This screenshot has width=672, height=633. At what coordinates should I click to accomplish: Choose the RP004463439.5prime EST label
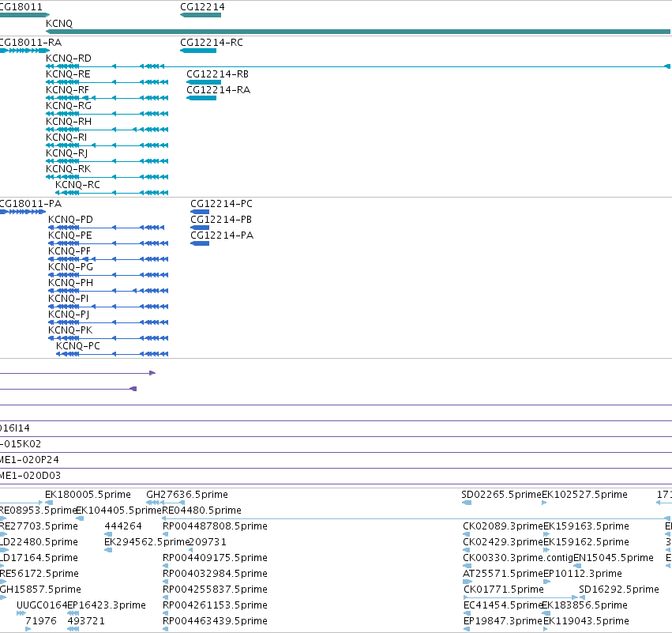pos(215,621)
